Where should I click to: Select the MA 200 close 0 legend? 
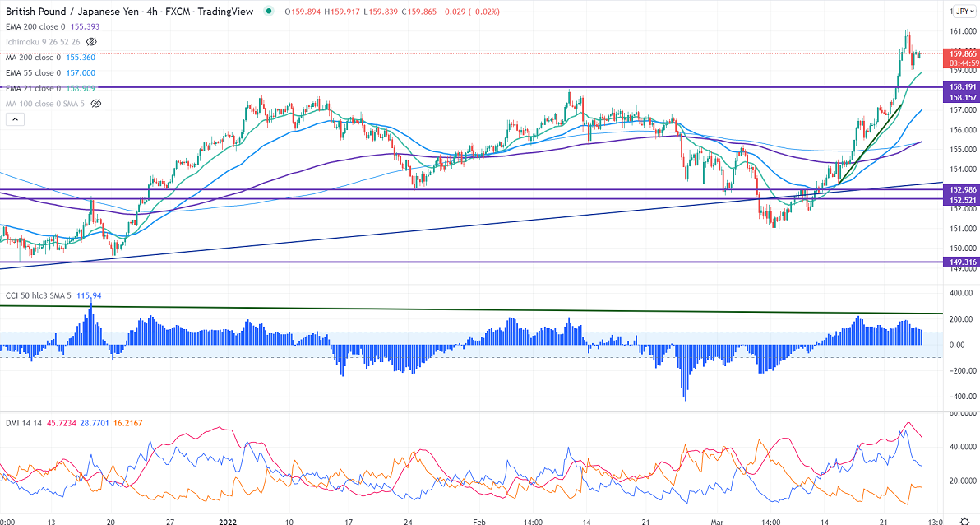[x=33, y=58]
